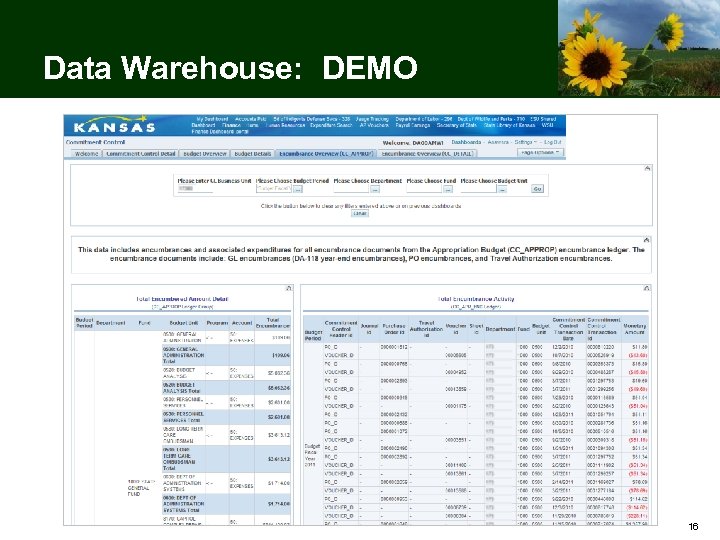Screen dimensions: 720x540
Task: Select Encumbrance Overview (CC_DETAIL) tab
Action: pyautogui.click(x=427, y=154)
